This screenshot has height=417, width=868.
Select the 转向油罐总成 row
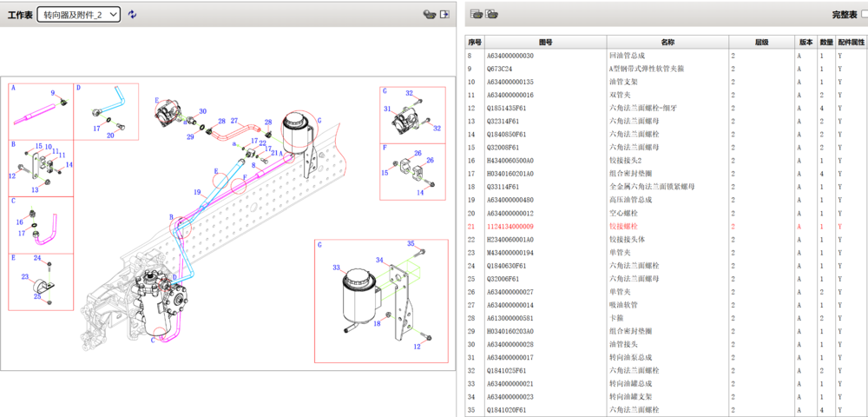[630, 383]
